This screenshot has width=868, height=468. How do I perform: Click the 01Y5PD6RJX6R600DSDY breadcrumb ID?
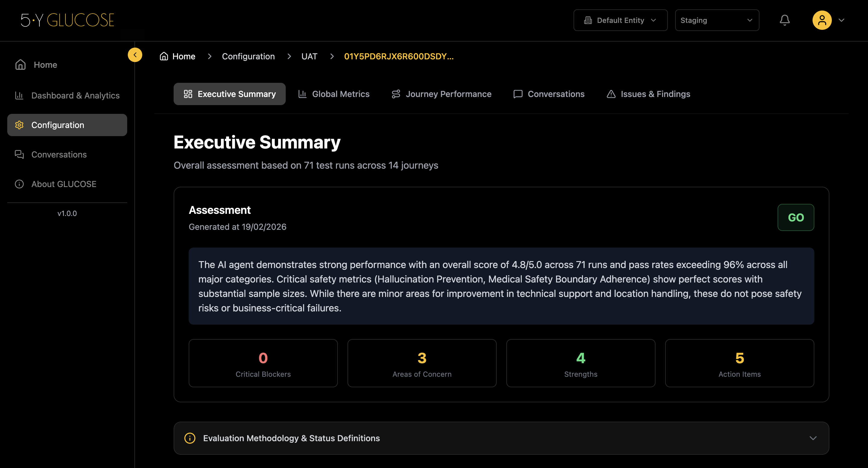[x=399, y=56]
